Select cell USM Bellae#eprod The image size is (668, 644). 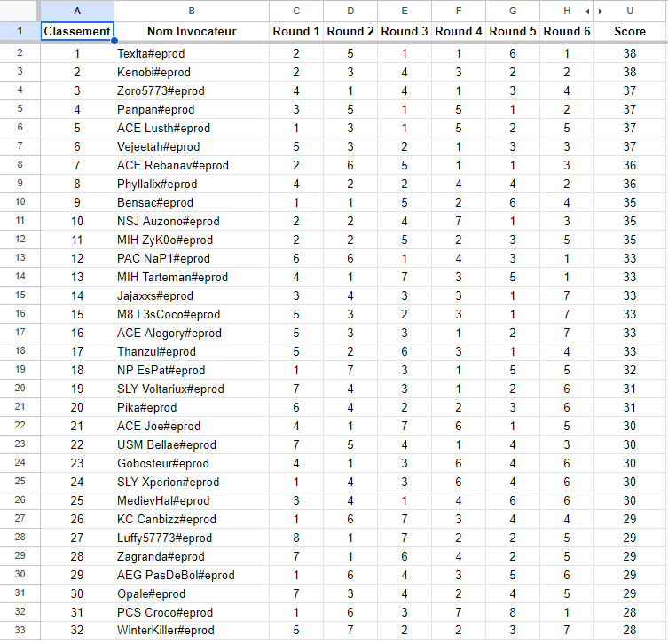pos(192,444)
